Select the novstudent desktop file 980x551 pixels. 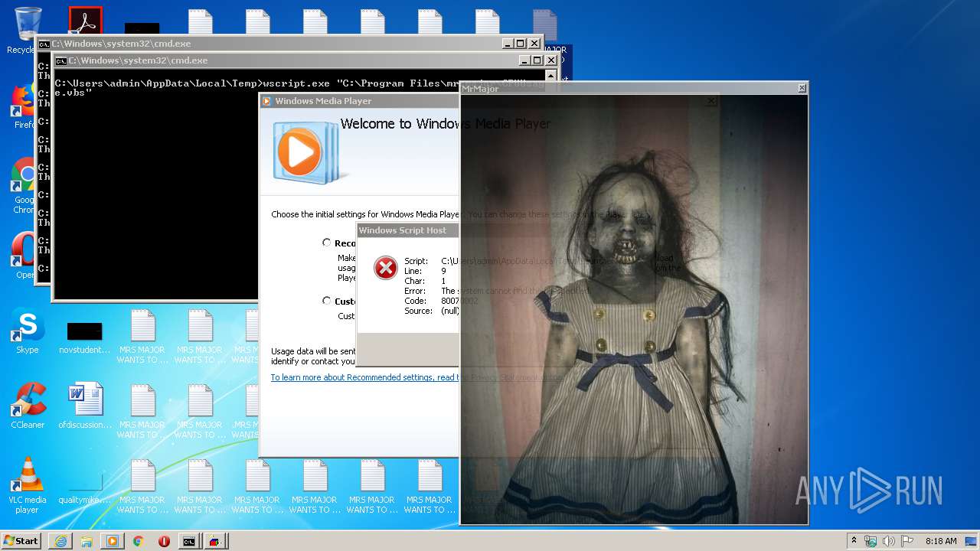point(85,337)
